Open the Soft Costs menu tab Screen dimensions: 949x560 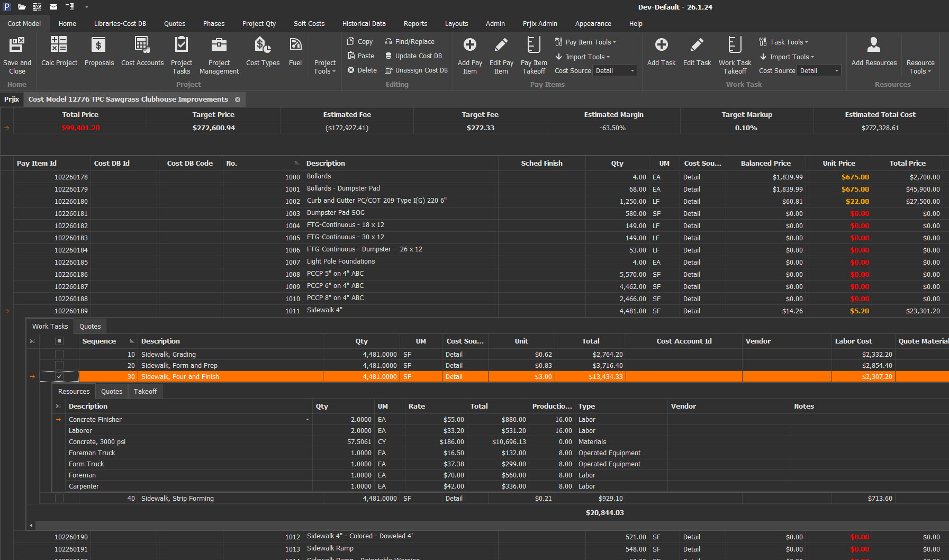(309, 24)
